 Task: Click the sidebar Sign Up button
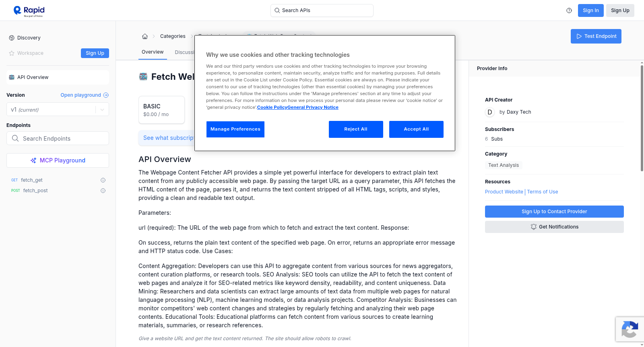pos(95,53)
